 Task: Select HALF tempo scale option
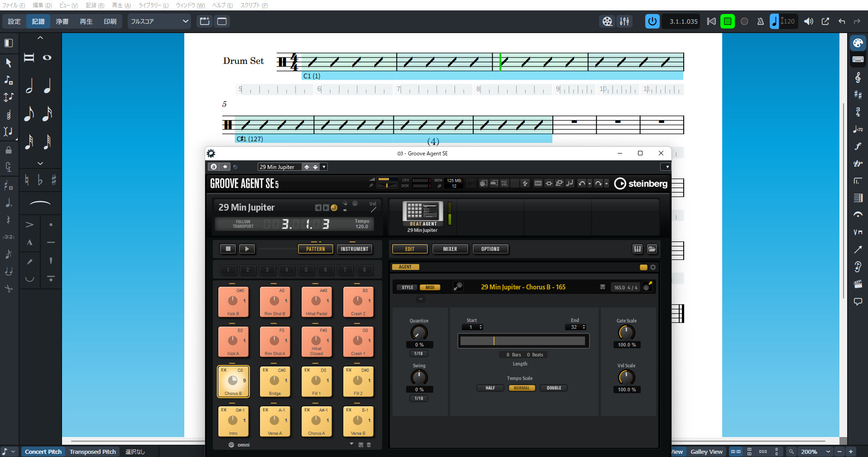click(x=490, y=388)
